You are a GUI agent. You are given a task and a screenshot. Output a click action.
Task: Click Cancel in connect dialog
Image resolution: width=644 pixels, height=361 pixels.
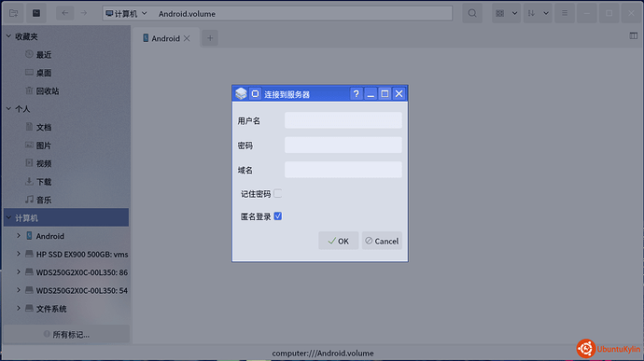[x=382, y=241]
